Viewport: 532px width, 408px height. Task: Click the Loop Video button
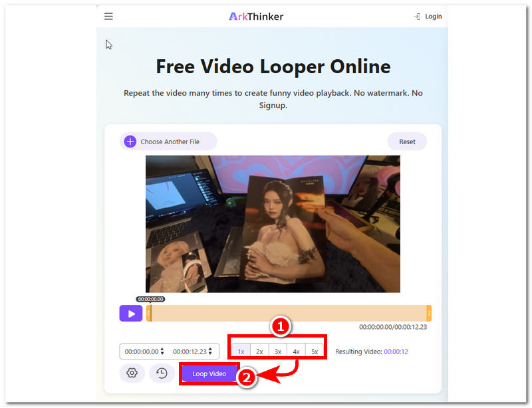[208, 373]
